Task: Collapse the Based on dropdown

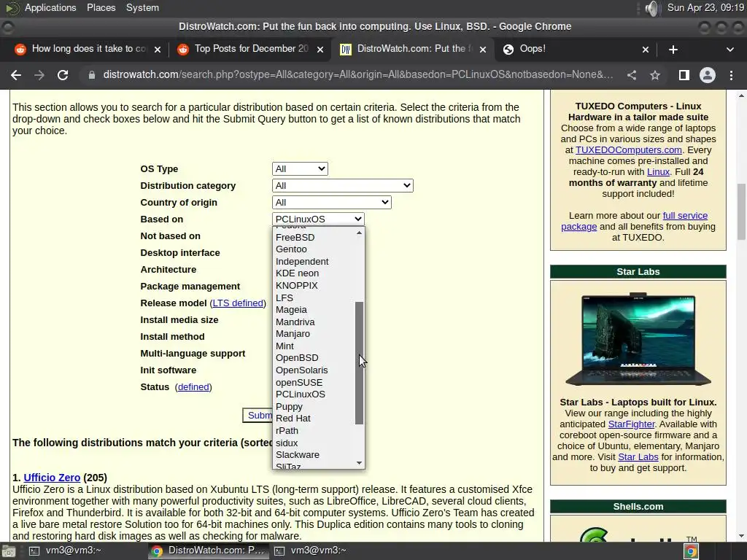Action: point(318,219)
